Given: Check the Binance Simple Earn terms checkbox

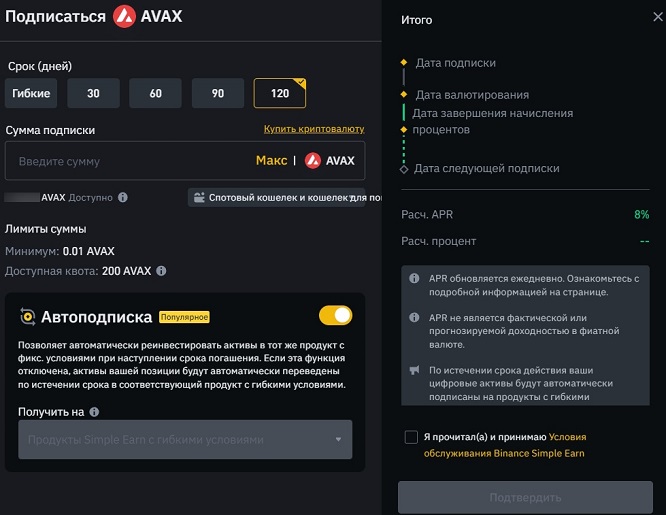Looking at the screenshot, I should click(x=411, y=437).
